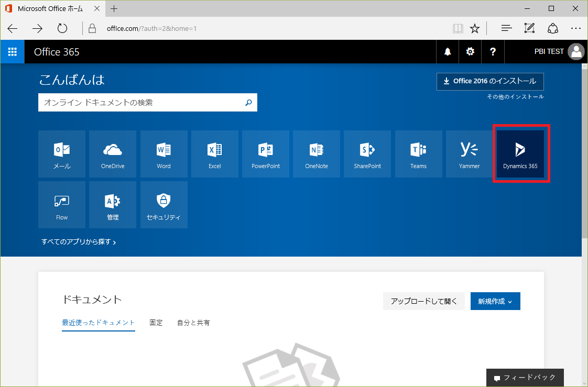Expand the 新規作成 dropdown
The width and height of the screenshot is (588, 387).
point(495,301)
